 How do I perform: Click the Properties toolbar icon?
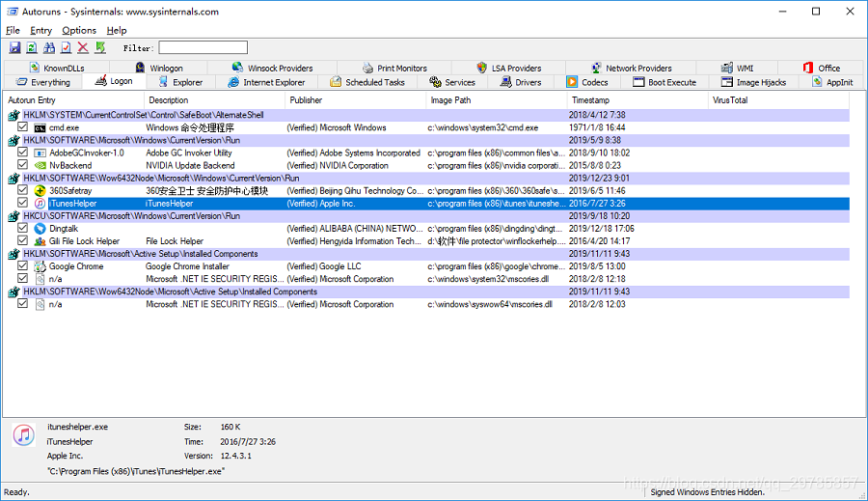click(66, 47)
